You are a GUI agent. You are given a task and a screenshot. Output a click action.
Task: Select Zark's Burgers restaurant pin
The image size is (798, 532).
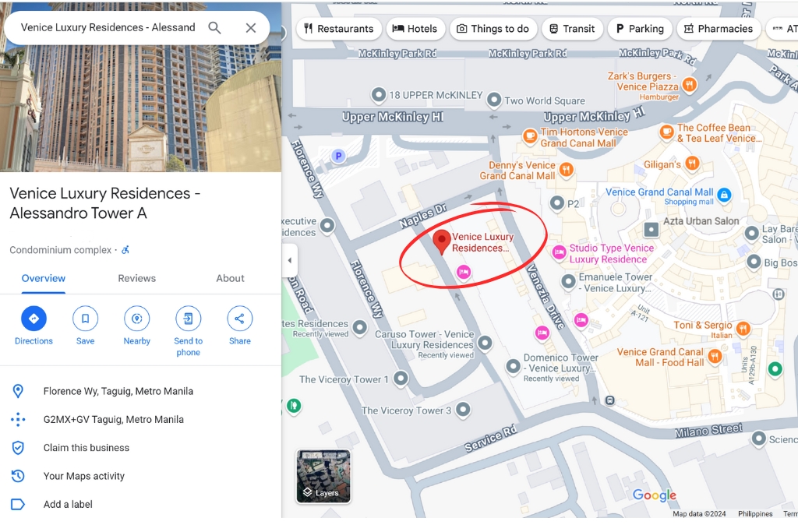689,84
